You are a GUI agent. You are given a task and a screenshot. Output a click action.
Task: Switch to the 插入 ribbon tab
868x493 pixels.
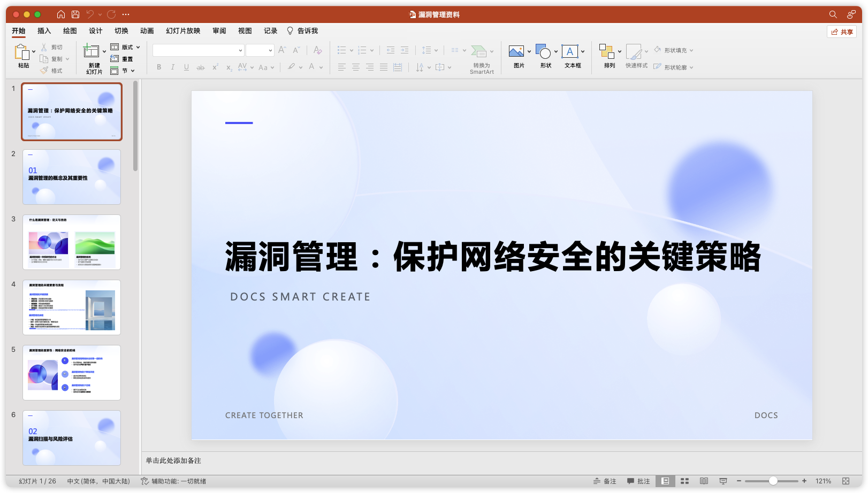(44, 30)
